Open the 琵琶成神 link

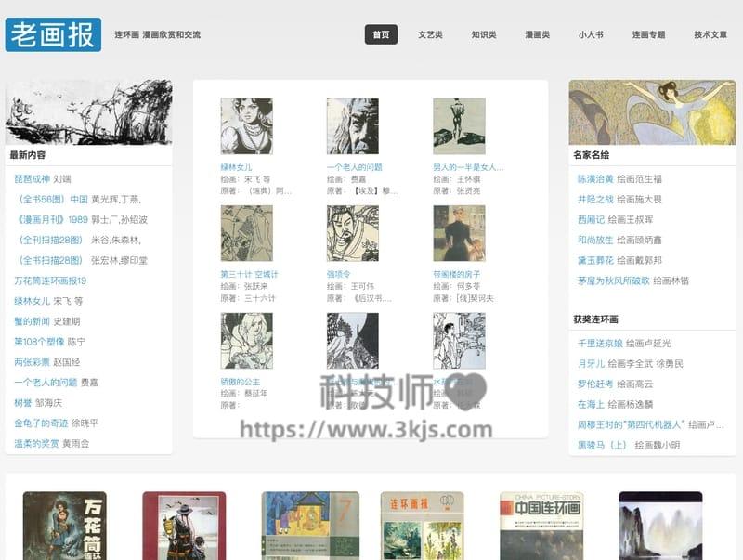click(x=33, y=179)
